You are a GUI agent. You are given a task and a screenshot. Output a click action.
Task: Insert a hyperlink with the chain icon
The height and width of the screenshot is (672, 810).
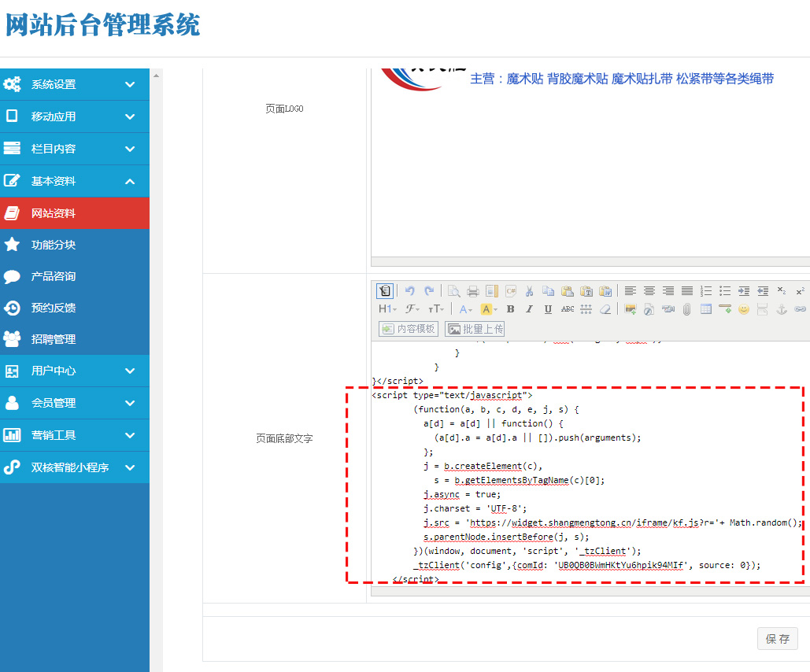[801, 309]
